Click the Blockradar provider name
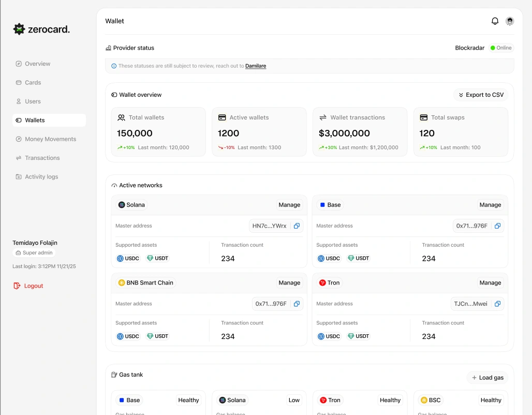 click(x=469, y=48)
